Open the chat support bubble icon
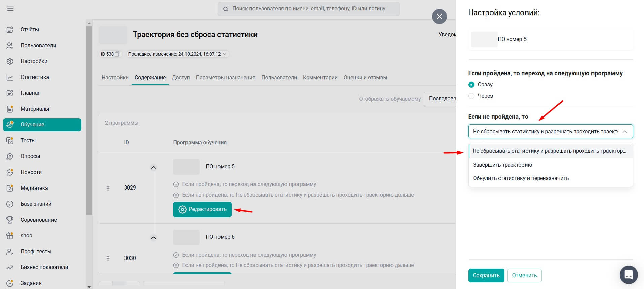This screenshot has height=289, width=644. click(x=629, y=275)
